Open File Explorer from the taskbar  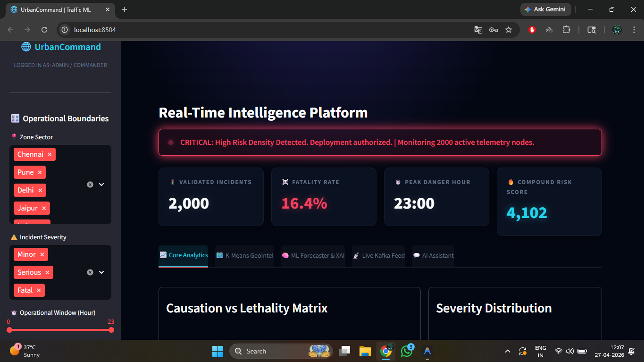(x=365, y=351)
